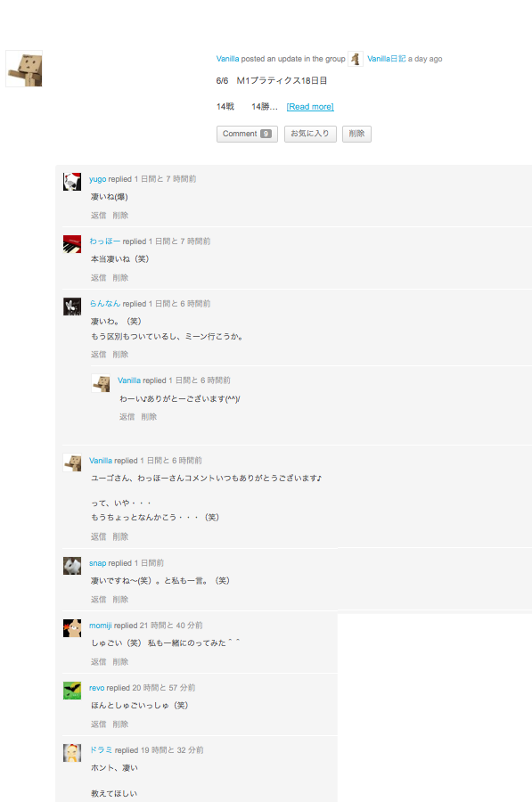Click 返信 under yugo's comment
Viewport: 532px width, 802px height.
(x=98, y=216)
